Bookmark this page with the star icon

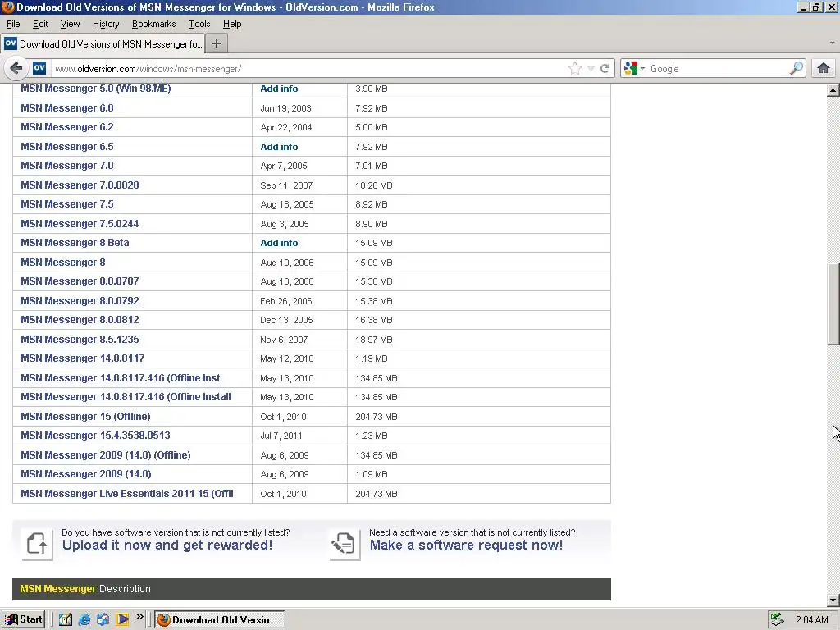tap(575, 69)
